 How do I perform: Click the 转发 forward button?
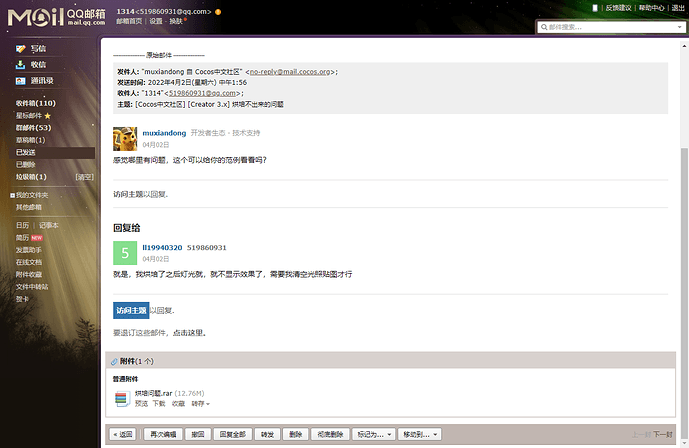point(267,434)
